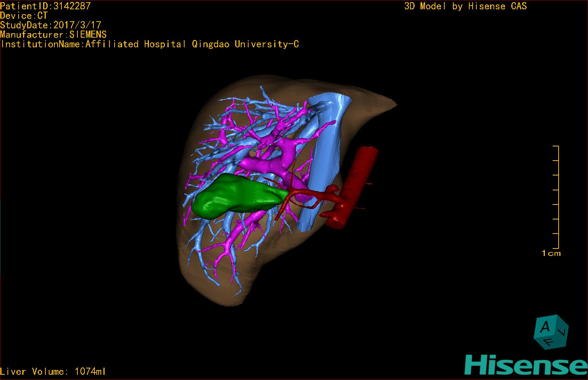588x380 pixels.
Task: Click the "Manufacturer:SIEMENS" text
Action: tap(53, 35)
